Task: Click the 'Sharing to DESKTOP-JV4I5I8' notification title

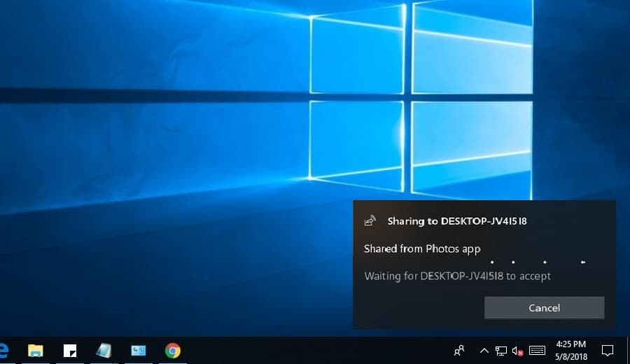Action: click(457, 221)
